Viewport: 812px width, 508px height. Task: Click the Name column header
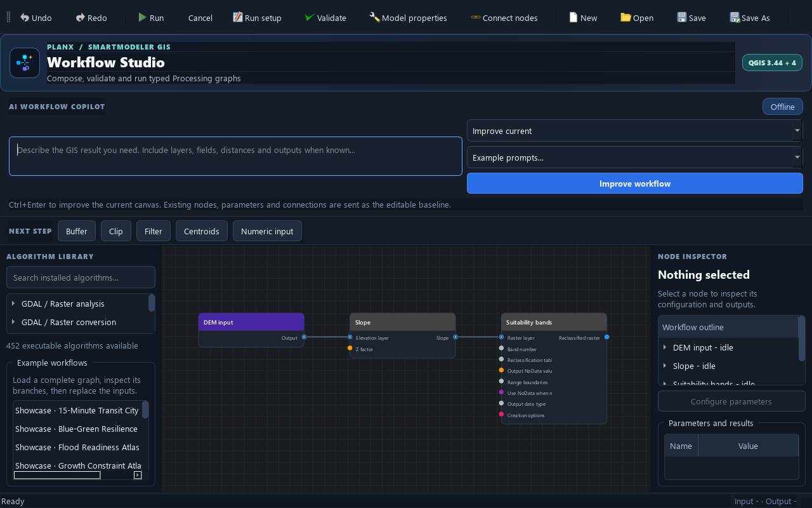pyautogui.click(x=681, y=446)
